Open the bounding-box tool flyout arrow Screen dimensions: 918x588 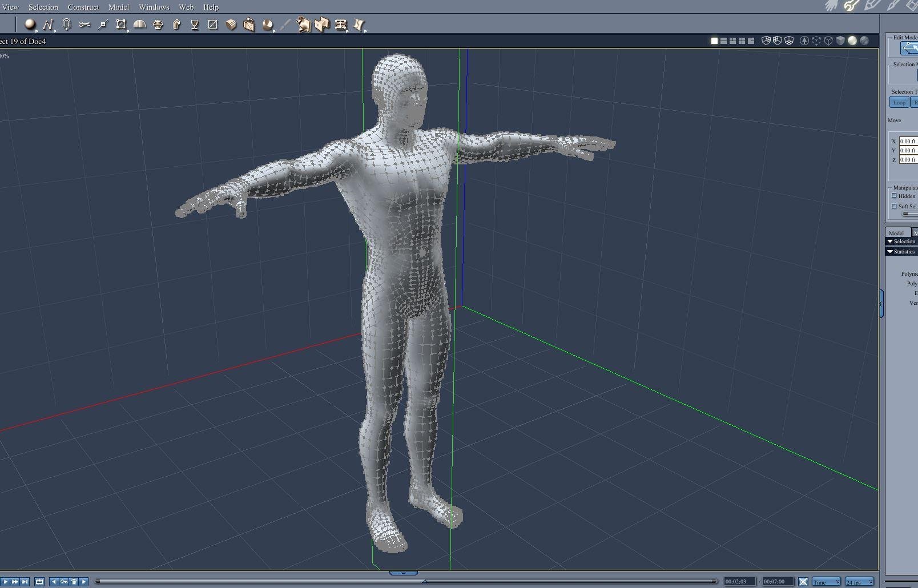[x=128, y=30]
